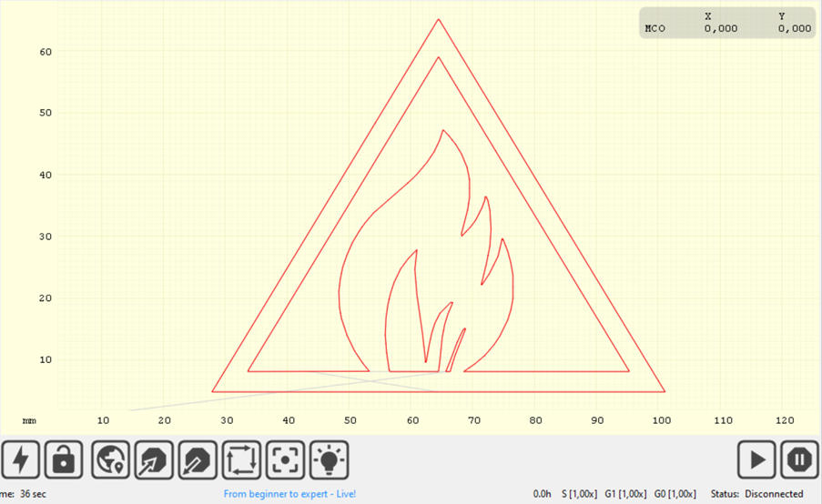Click the G0 [1,00x] override indicator

tap(675, 494)
